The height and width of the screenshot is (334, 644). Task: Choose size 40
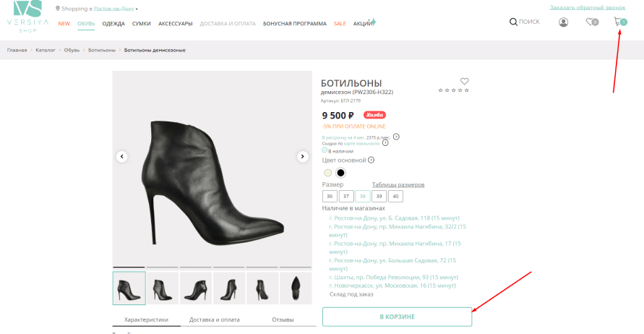point(395,196)
